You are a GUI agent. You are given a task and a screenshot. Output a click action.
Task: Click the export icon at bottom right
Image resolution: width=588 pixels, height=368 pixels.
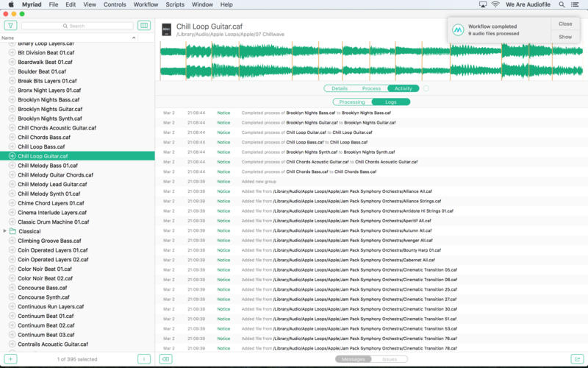click(577, 359)
